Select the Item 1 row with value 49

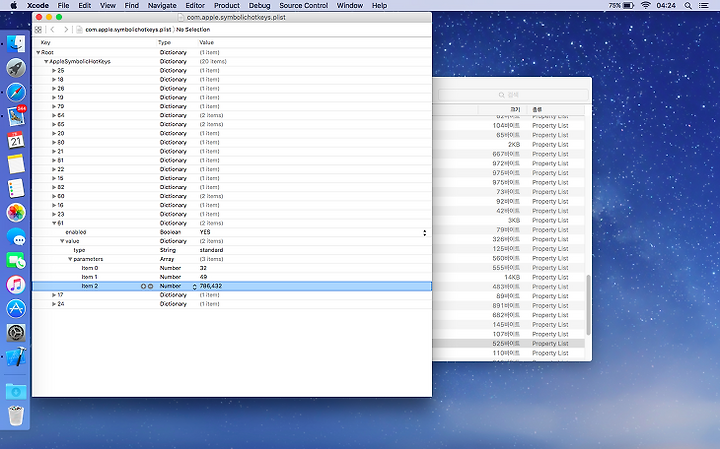(x=232, y=277)
